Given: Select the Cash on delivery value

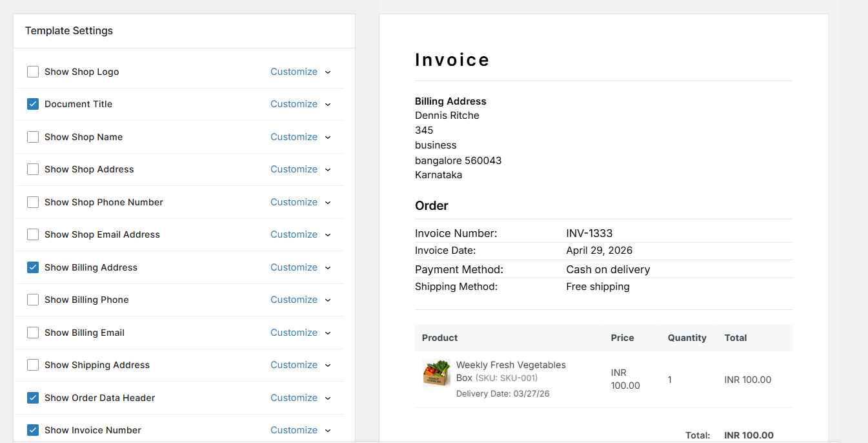Looking at the screenshot, I should pyautogui.click(x=608, y=269).
